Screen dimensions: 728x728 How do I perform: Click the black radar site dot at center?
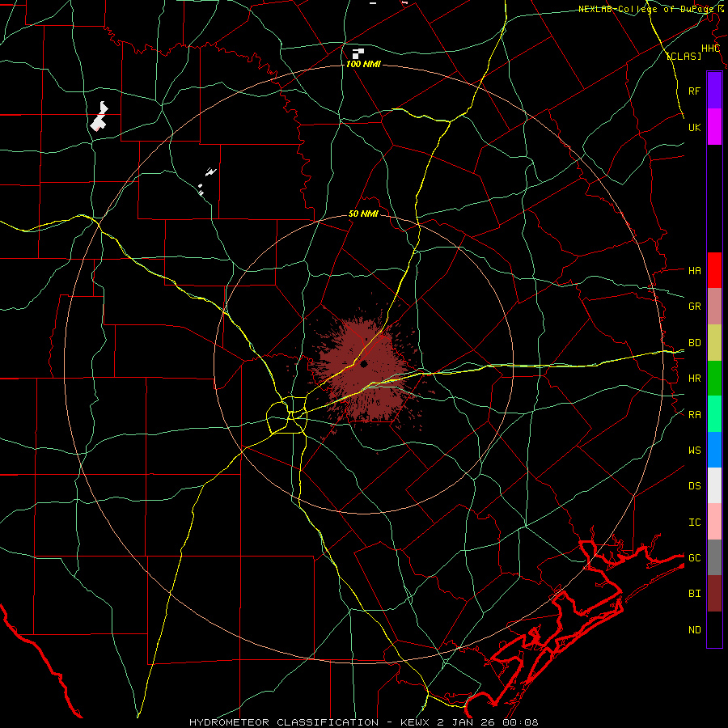coord(364,364)
